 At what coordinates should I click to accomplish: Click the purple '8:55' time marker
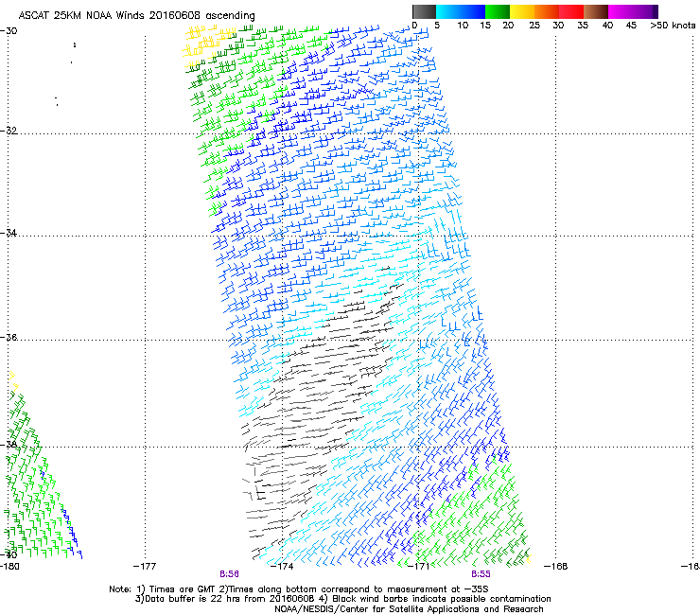point(481,574)
